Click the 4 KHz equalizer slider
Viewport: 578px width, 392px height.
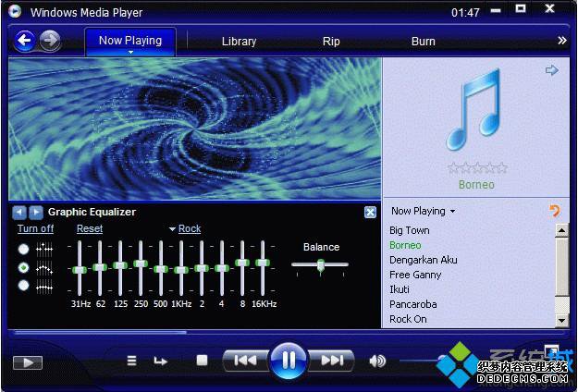pos(222,269)
